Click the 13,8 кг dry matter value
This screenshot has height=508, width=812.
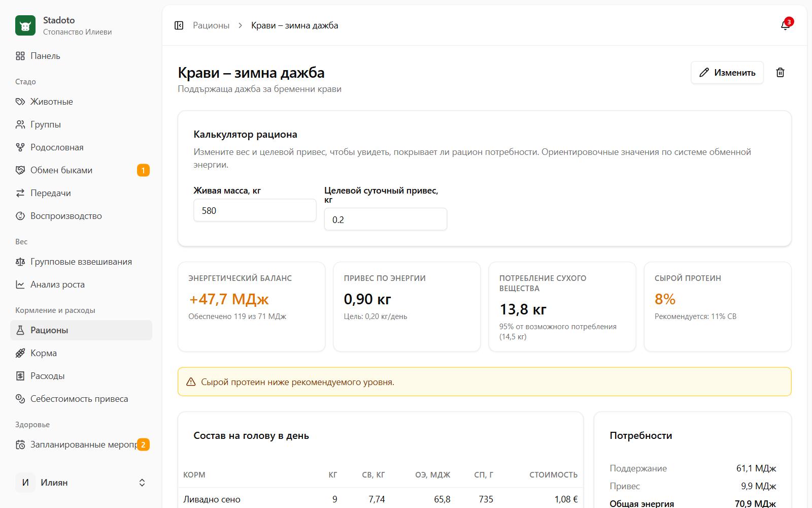[x=523, y=309]
